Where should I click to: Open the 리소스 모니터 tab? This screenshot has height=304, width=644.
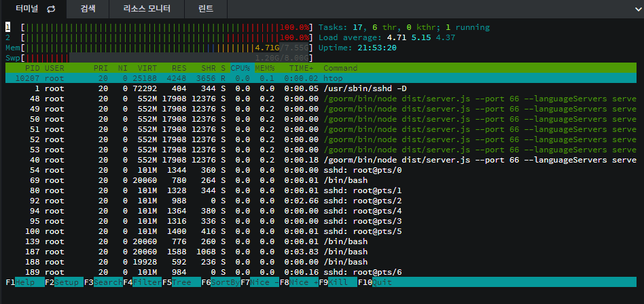tap(147, 9)
